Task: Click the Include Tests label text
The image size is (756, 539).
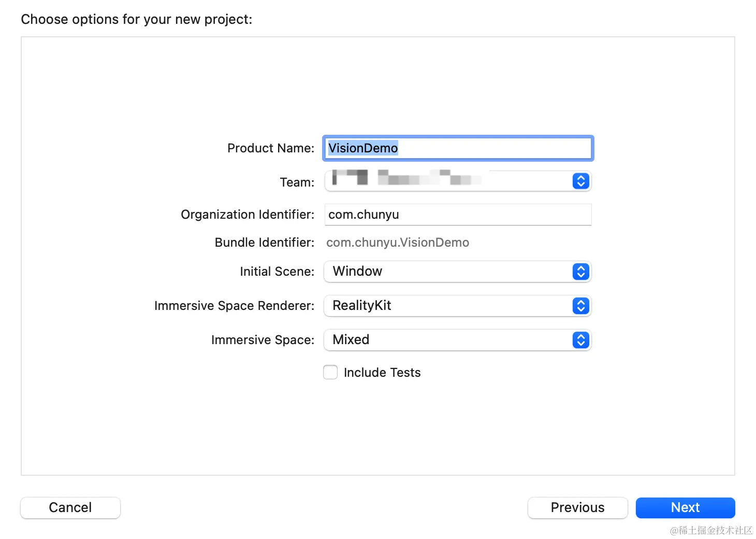Action: tap(382, 373)
